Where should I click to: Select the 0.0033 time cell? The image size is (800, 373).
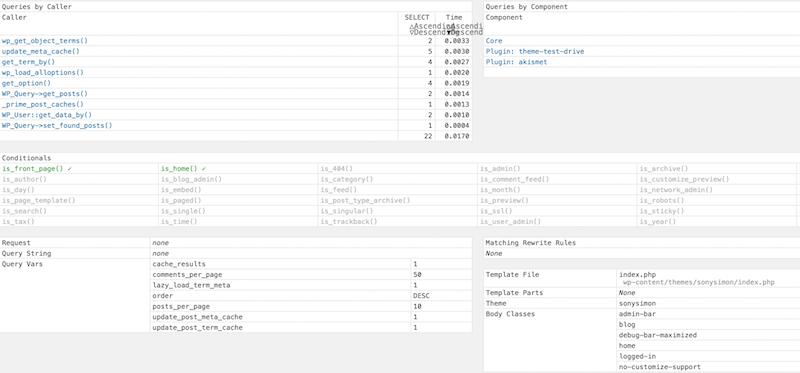point(457,41)
